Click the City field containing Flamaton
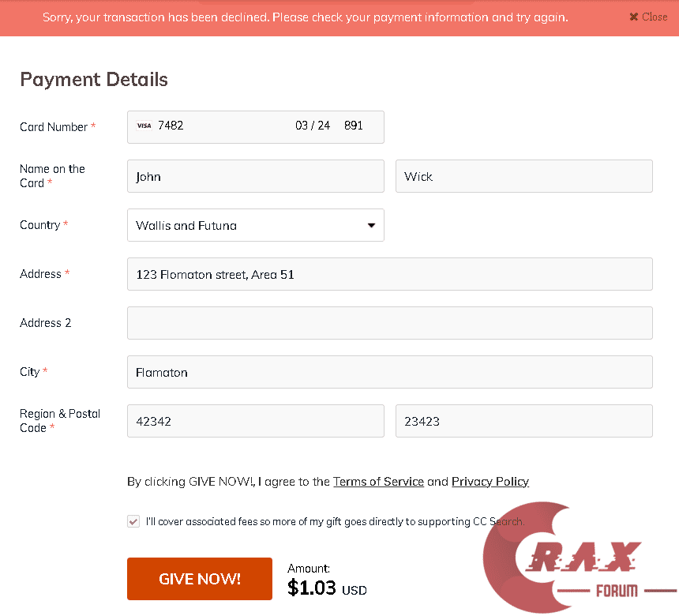679x616 pixels. tap(390, 372)
